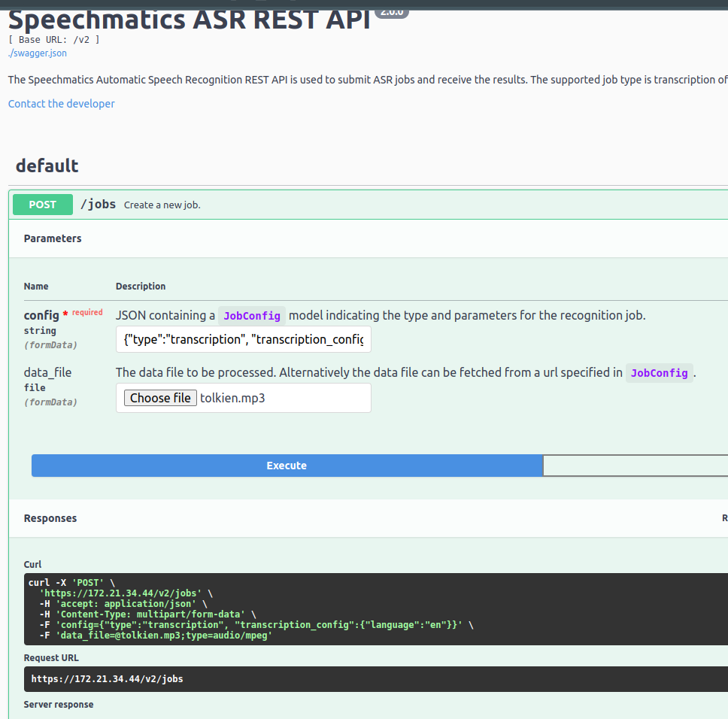
Task: Click the Speechmatics version badge showing 2.0.0
Action: 392,12
